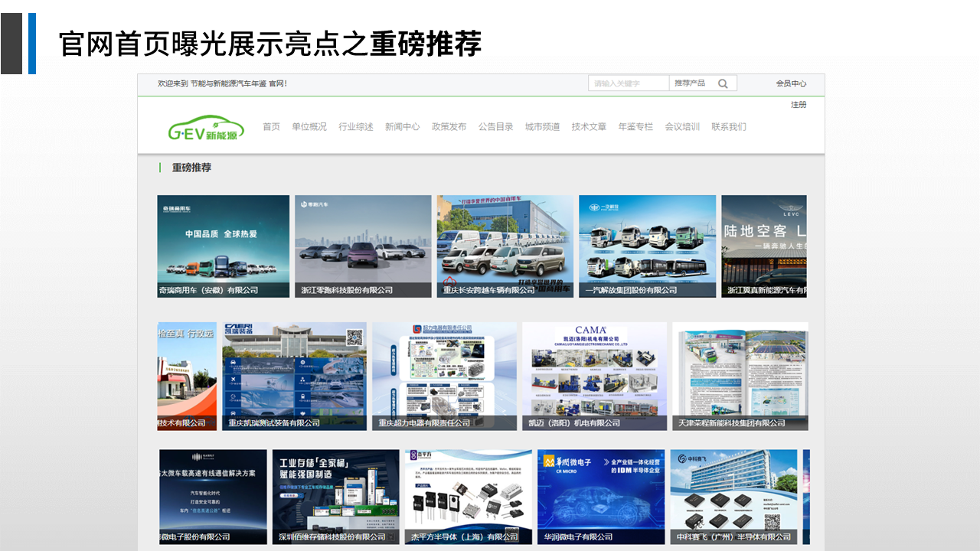The width and height of the screenshot is (980, 551).
Task: Open the 华润微电子有限公司 card
Action: (x=601, y=497)
